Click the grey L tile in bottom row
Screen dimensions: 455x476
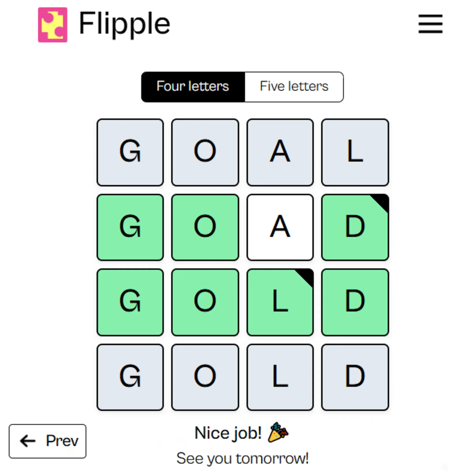pyautogui.click(x=280, y=377)
